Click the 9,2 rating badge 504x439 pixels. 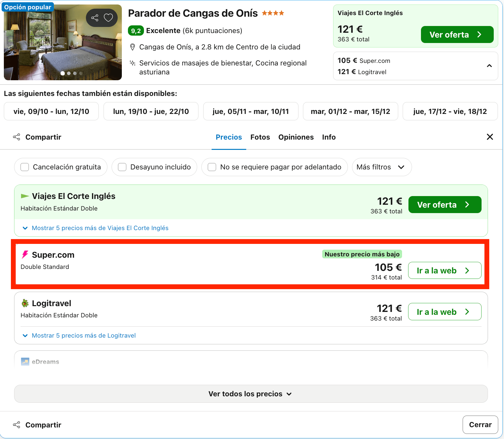[x=136, y=31]
